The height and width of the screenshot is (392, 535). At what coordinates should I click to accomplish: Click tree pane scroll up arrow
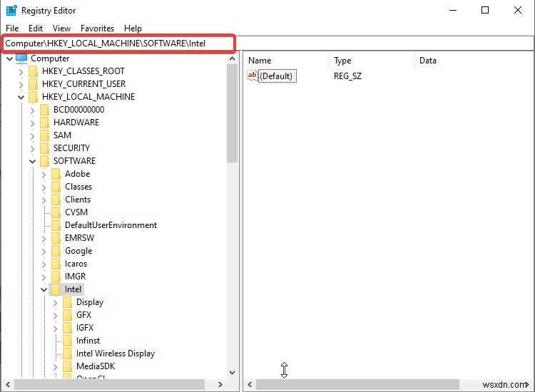point(233,58)
